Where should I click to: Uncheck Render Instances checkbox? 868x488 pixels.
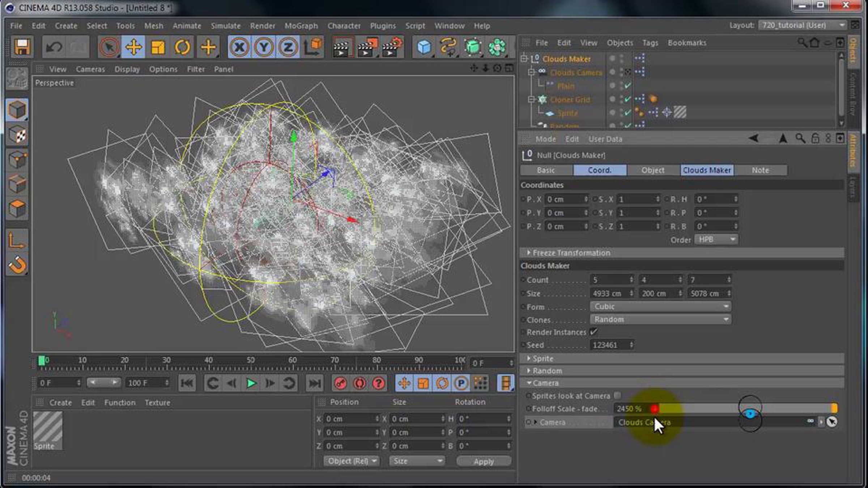point(593,332)
